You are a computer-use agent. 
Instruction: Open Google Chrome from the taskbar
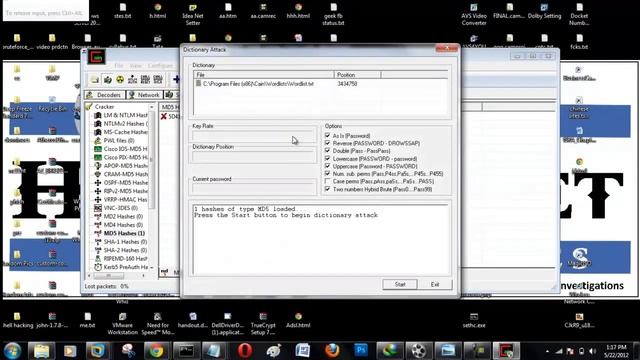click(x=156, y=351)
